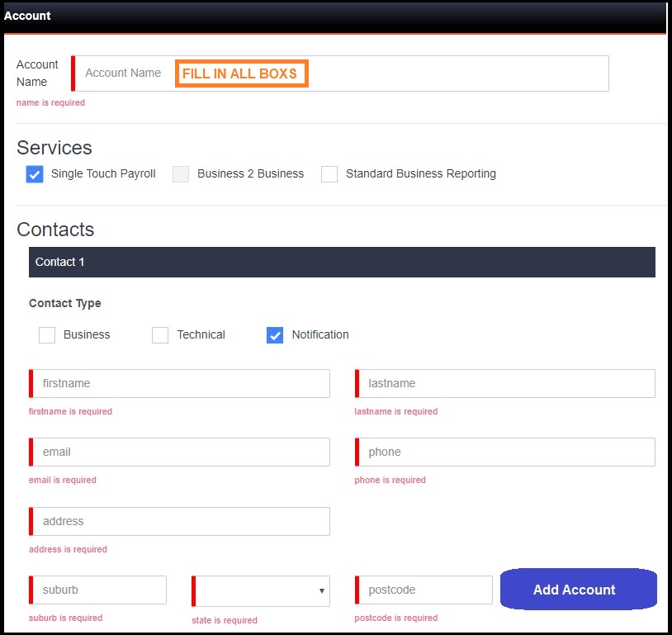Click the 'phone is required' message

(390, 480)
